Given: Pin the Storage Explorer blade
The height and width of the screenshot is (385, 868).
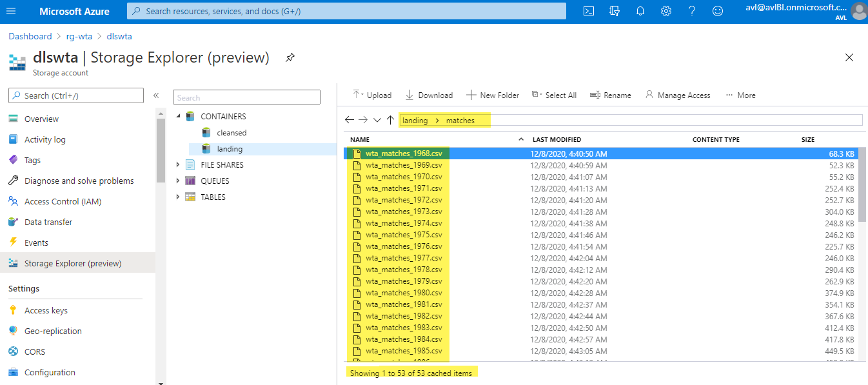Looking at the screenshot, I should coord(290,58).
